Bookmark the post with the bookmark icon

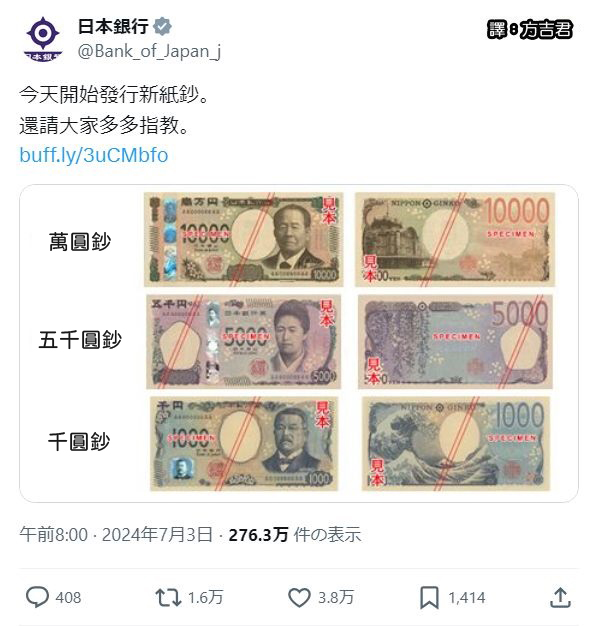tap(429, 598)
